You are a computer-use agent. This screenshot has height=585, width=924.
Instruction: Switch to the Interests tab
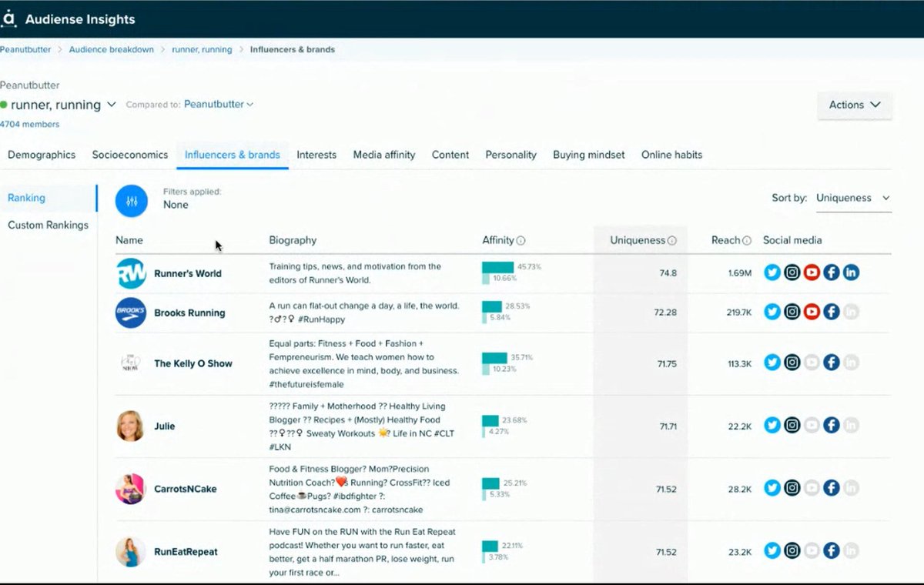click(316, 155)
